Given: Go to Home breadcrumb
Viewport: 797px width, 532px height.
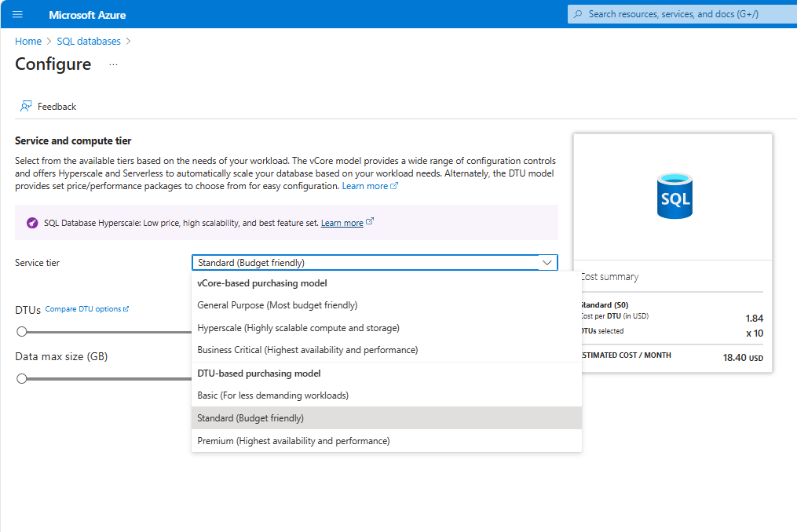Looking at the screenshot, I should [28, 41].
